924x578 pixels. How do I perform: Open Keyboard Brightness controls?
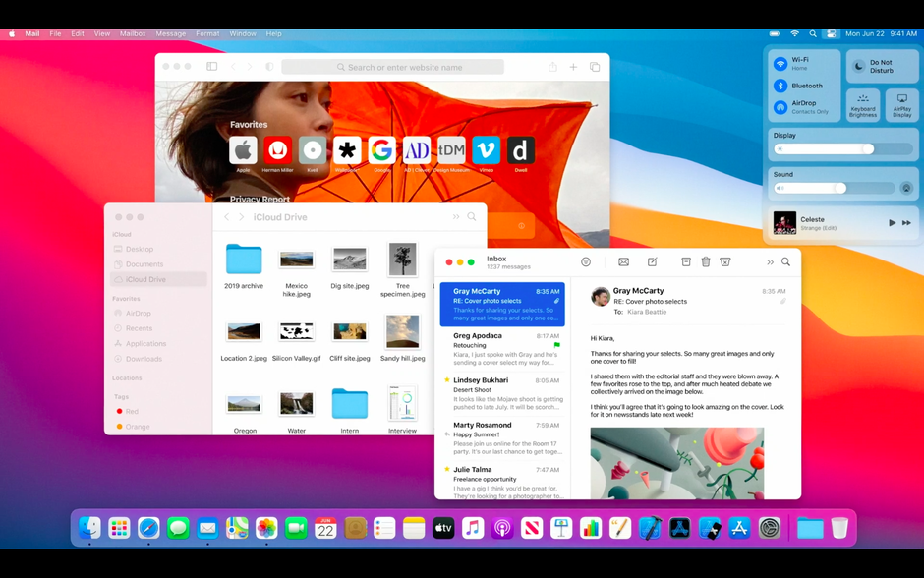(x=862, y=104)
